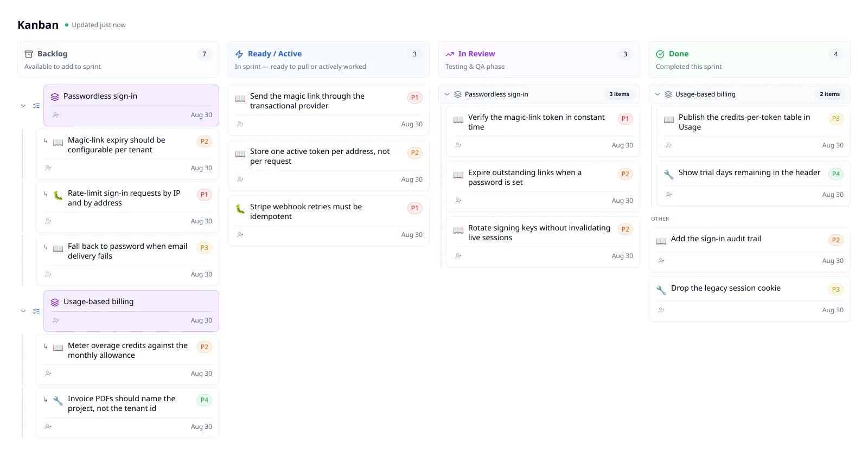Screen dimensions: 868x450
Task: Click layers icon in In Review Passwordless sign-in group
Action: [x=458, y=94]
